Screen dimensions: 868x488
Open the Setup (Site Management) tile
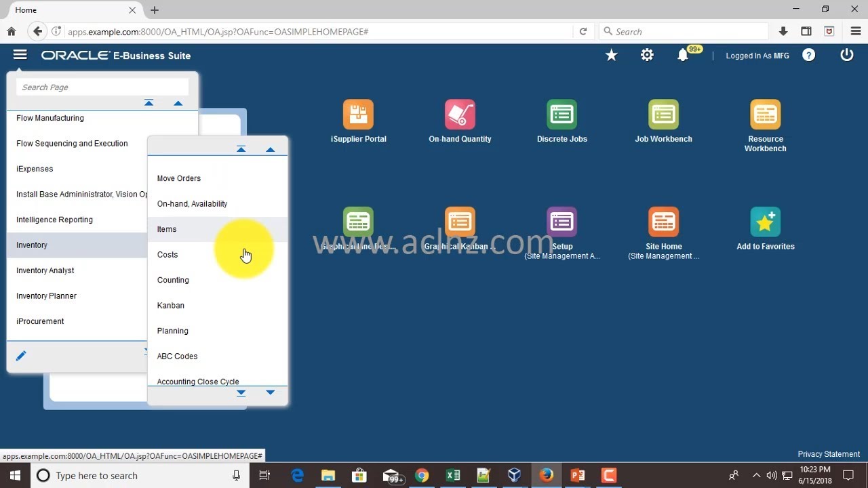tap(561, 222)
